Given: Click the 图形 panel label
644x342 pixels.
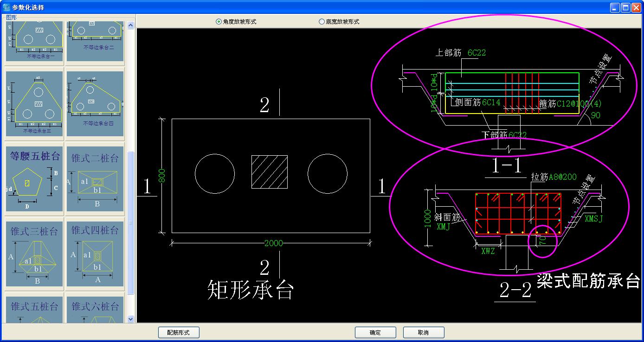Looking at the screenshot, I should [12, 17].
